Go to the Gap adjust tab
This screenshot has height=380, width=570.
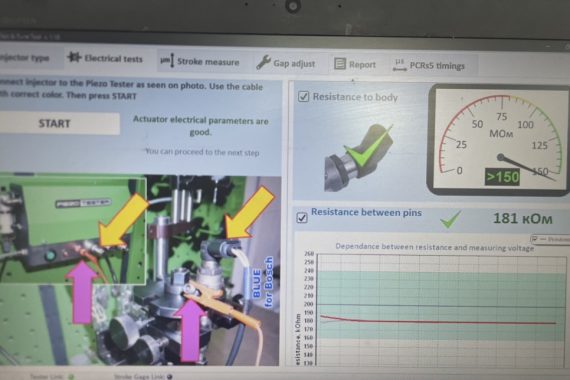[x=286, y=63]
